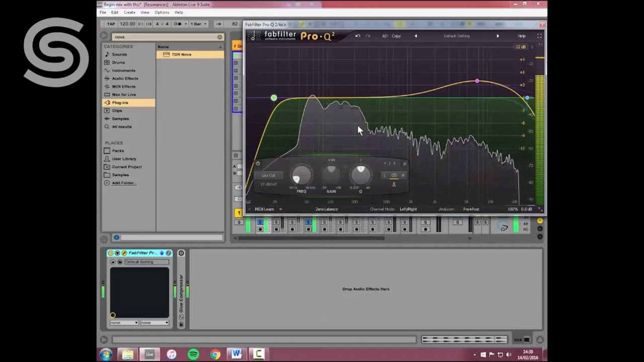Toggle the FabFilter device activator

pyautogui.click(x=111, y=253)
